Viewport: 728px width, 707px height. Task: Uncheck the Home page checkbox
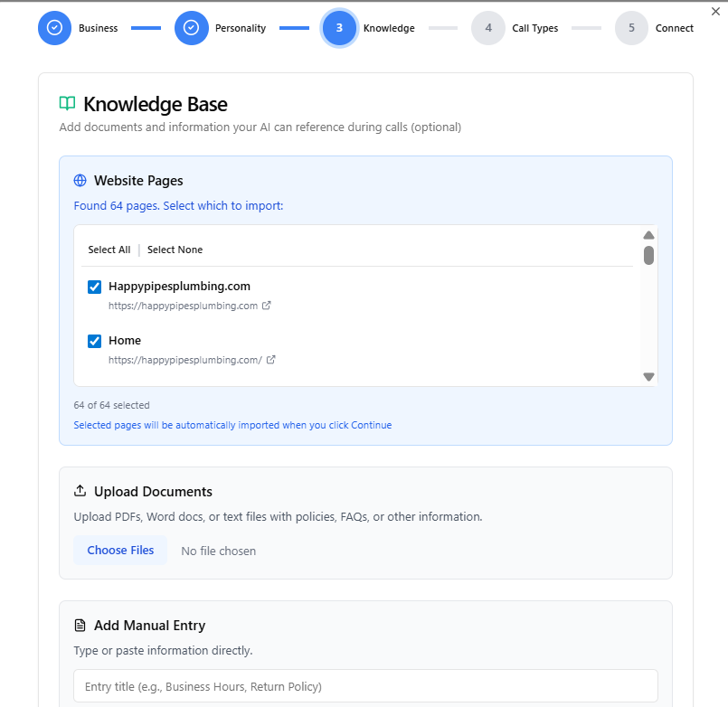pos(94,341)
